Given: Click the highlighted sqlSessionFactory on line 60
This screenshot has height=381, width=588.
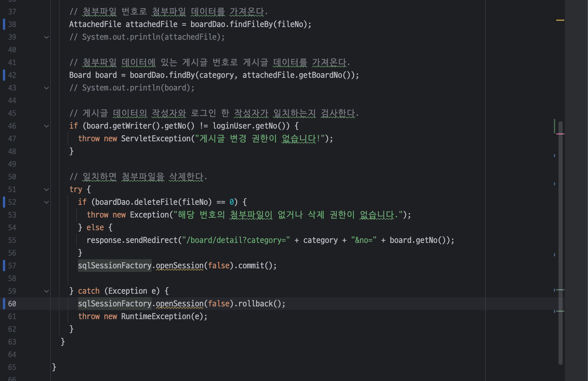Looking at the screenshot, I should coord(115,304).
